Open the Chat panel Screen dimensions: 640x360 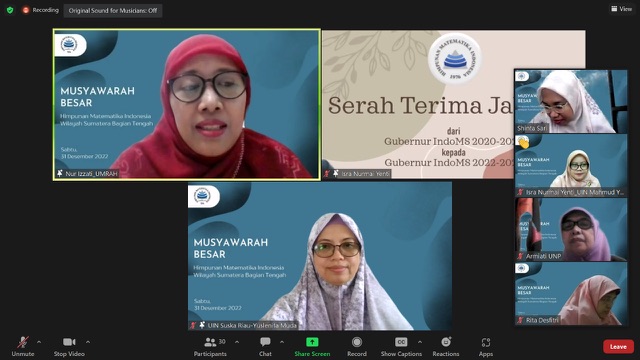click(265, 346)
